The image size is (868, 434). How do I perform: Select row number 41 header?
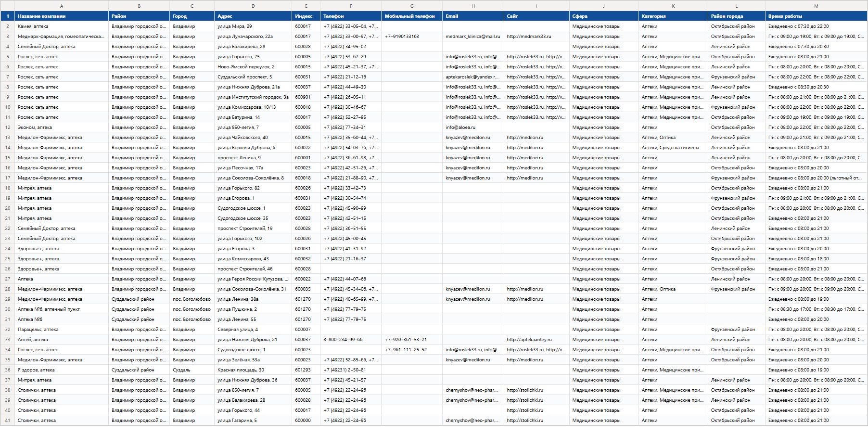tap(7, 421)
